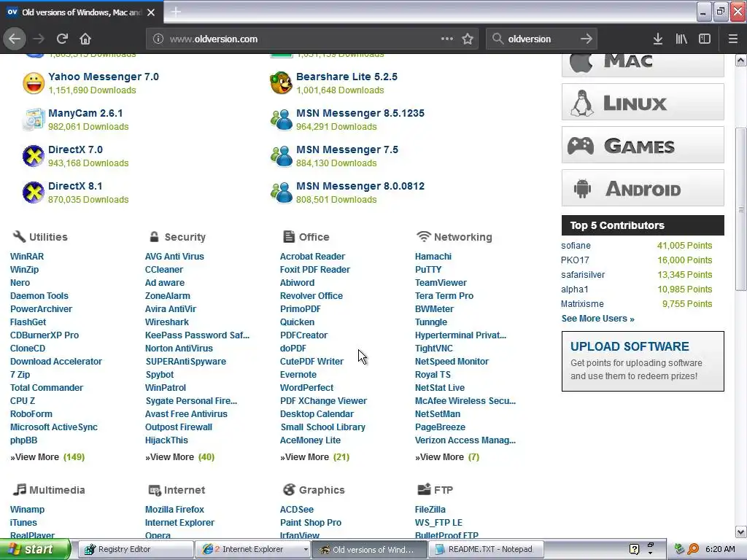Image resolution: width=747 pixels, height=560 pixels.
Task: Open the Android software category
Action: 643,187
